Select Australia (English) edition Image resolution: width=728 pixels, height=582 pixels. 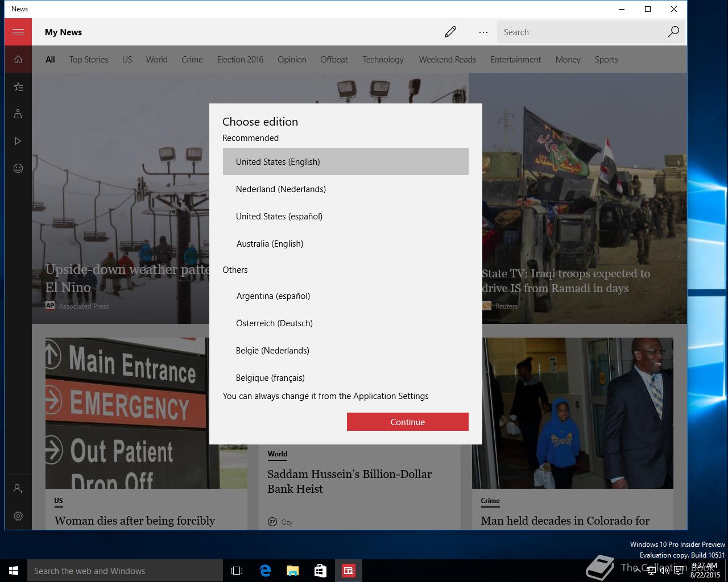[346, 243]
